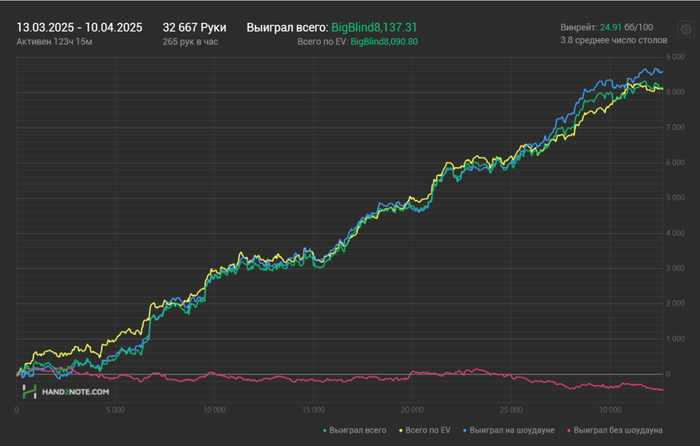Click the date range 13.03.2025 - 10.04.2025
The height and width of the screenshot is (446, 700).
coord(79,28)
